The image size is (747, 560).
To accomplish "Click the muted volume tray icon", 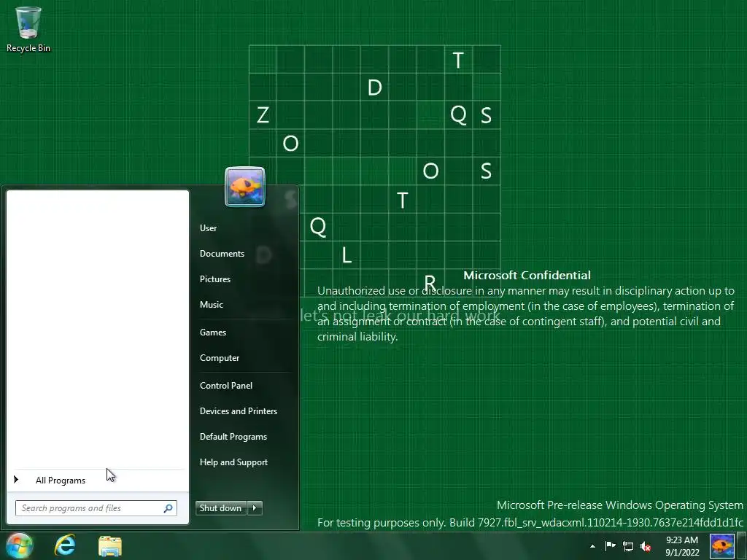I will point(646,547).
